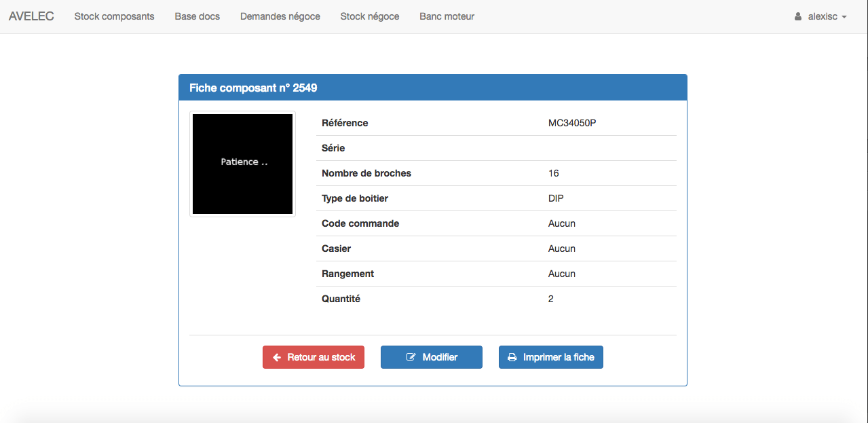Click the edit pencil icon on Modifier
The width and height of the screenshot is (868, 423).
[x=411, y=357]
